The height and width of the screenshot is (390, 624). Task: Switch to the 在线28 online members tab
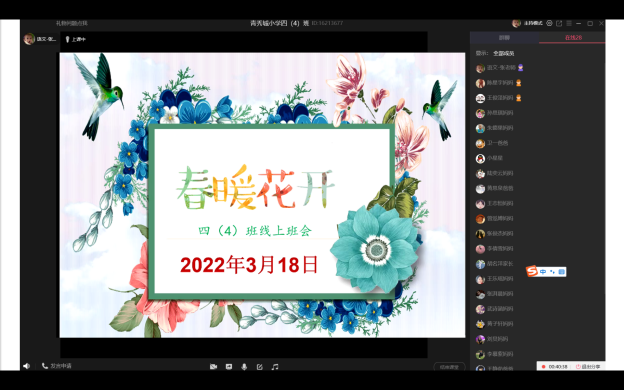[573, 37]
